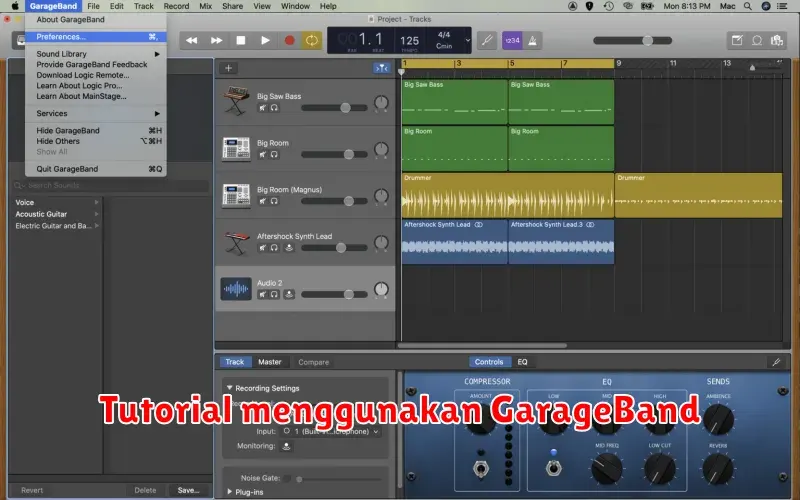Solo the Big Saw Bass track

point(274,108)
